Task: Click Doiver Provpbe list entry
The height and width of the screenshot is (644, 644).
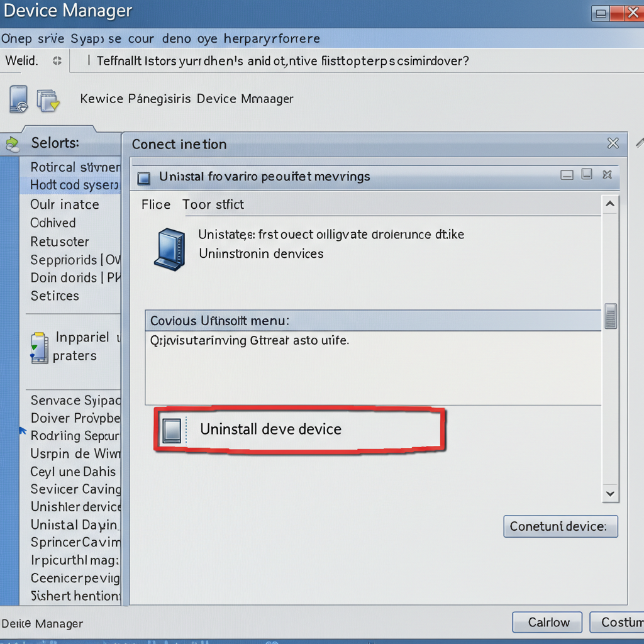Action: [x=75, y=418]
